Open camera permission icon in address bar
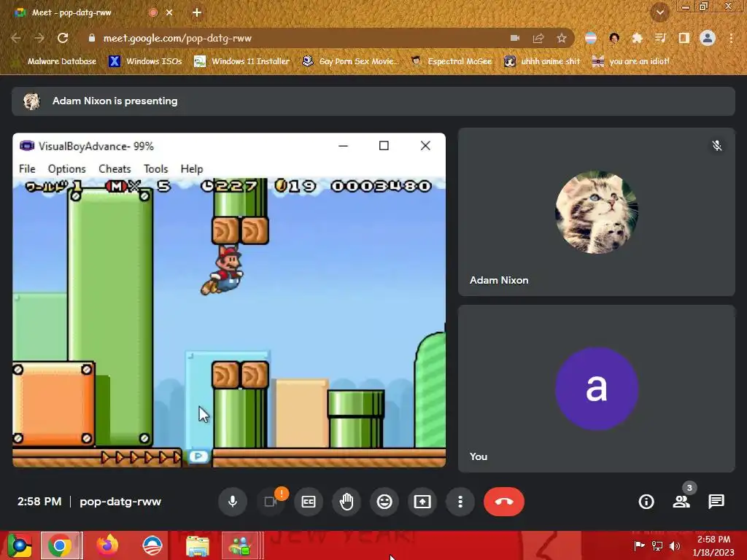This screenshot has width=747, height=560. click(515, 38)
